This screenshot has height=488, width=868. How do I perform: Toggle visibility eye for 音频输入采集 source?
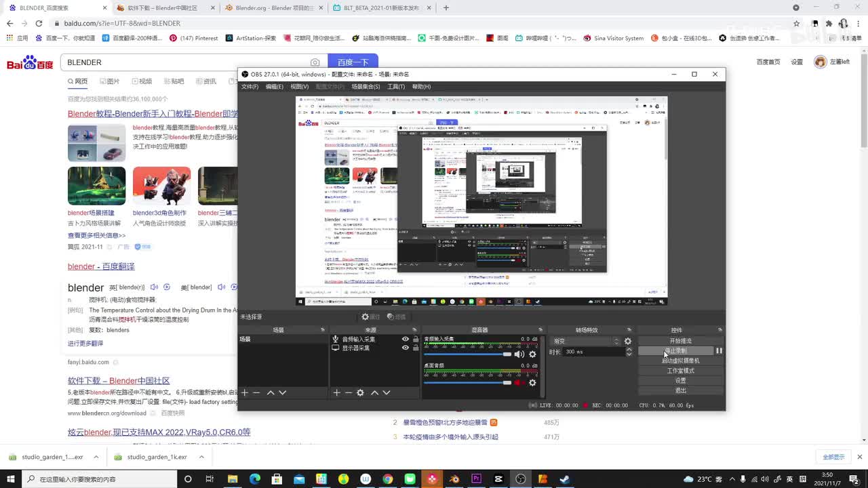406,339
